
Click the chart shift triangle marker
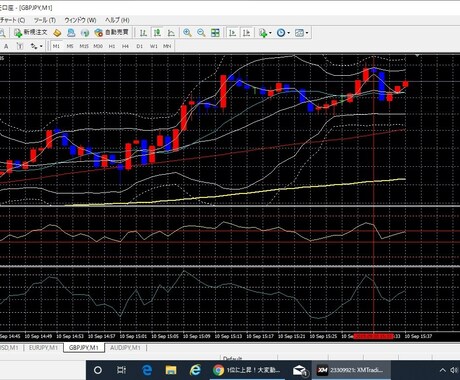click(x=417, y=56)
